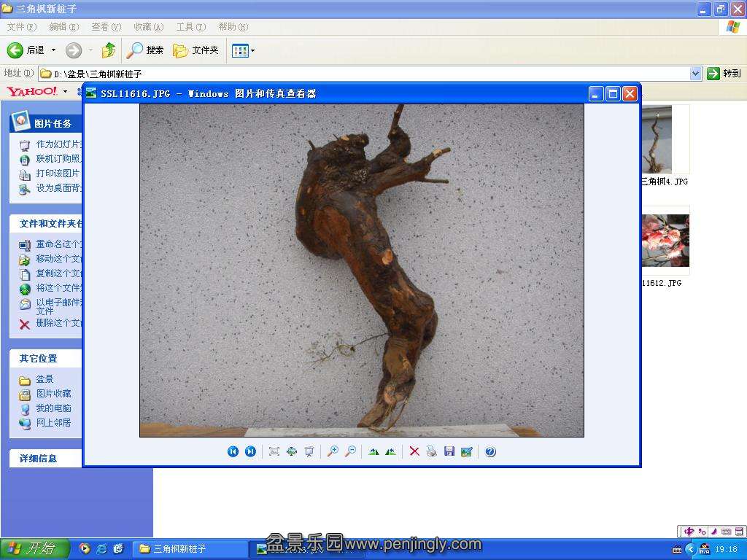Click the Best Fit icon in viewer
Screen dimensions: 747x560
coord(274,451)
